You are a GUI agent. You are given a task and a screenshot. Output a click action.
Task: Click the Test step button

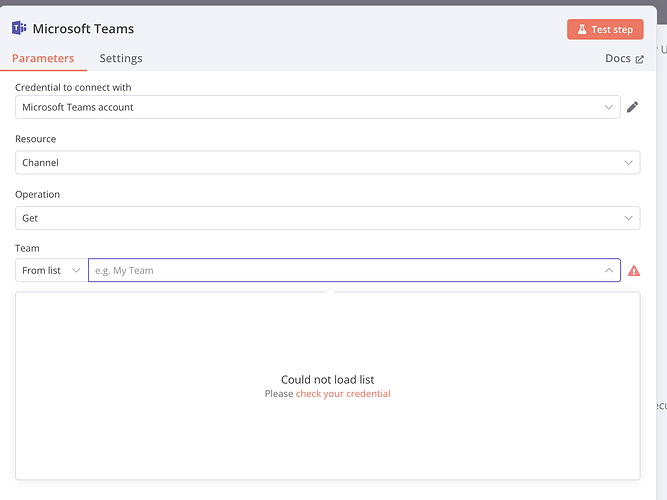click(605, 29)
